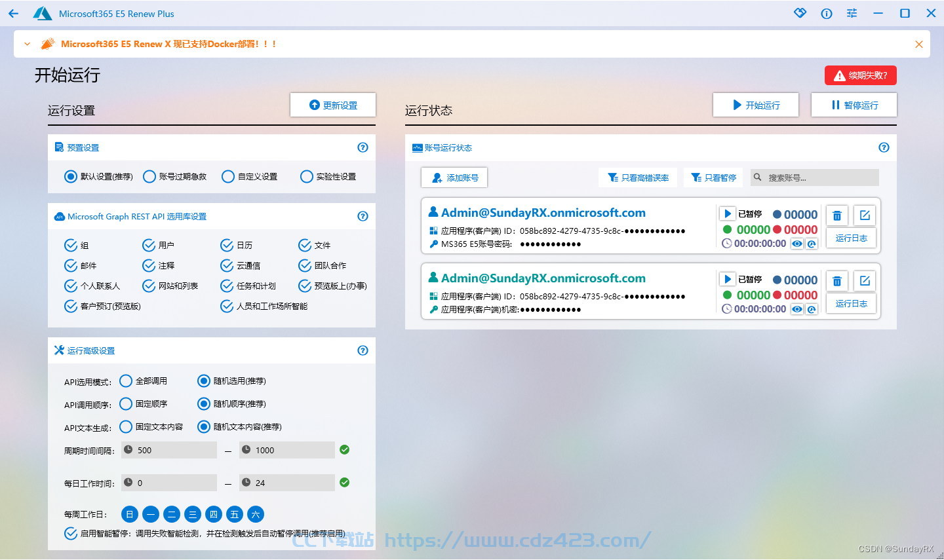Click the daily work end field 24
The width and height of the screenshot is (944, 560).
287,483
